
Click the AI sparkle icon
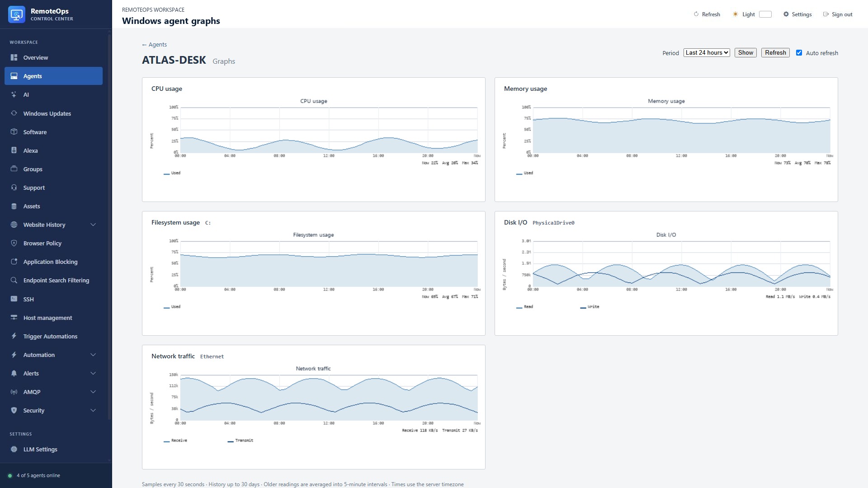[14, 94]
